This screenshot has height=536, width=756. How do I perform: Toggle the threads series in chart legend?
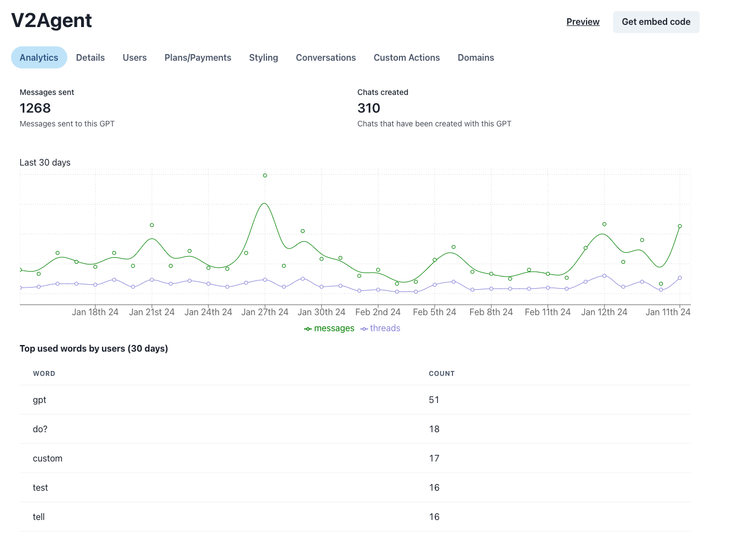(x=380, y=328)
